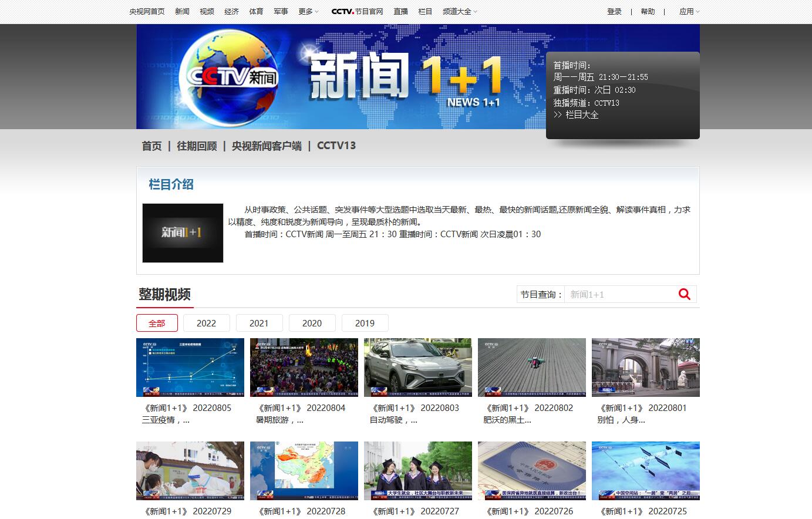The width and height of the screenshot is (812, 519).
Task: Open the 体育 top navigation item
Action: pos(256,12)
